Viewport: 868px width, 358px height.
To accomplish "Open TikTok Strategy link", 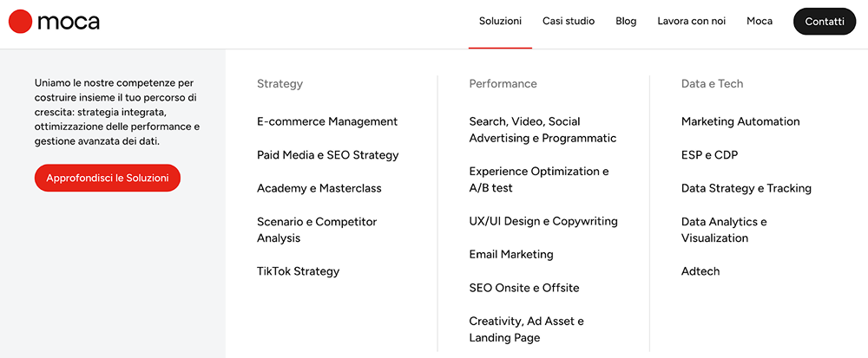I will (x=298, y=271).
